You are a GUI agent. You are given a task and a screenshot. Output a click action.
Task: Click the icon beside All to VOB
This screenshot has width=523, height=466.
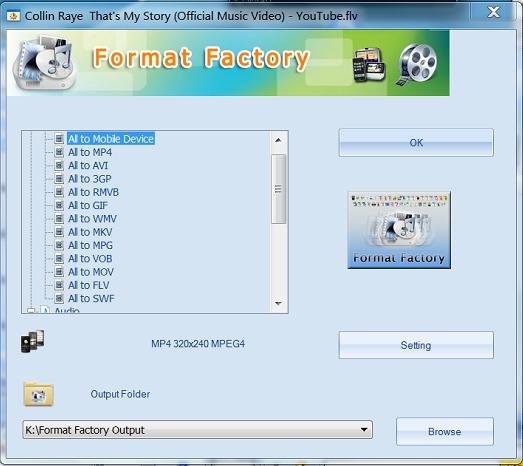click(x=59, y=259)
